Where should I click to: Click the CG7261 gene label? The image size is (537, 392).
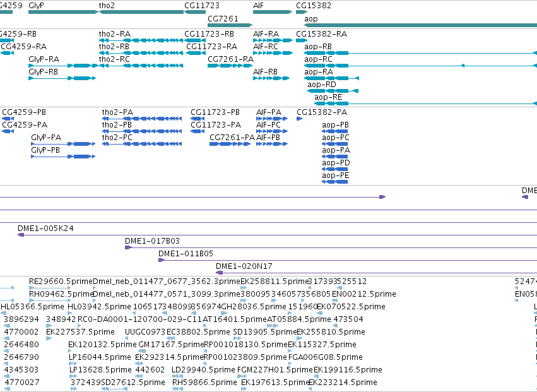[223, 19]
